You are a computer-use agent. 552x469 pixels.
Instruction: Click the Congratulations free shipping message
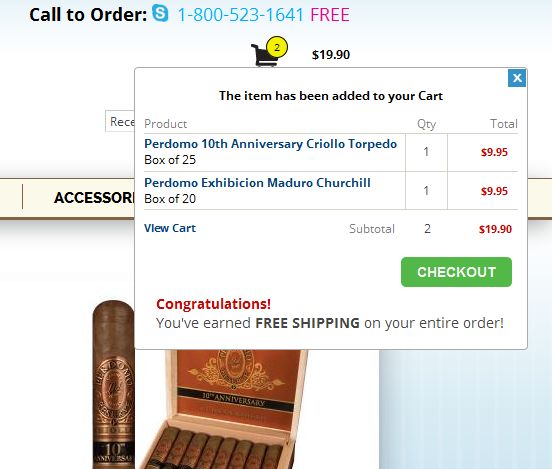tap(330, 314)
